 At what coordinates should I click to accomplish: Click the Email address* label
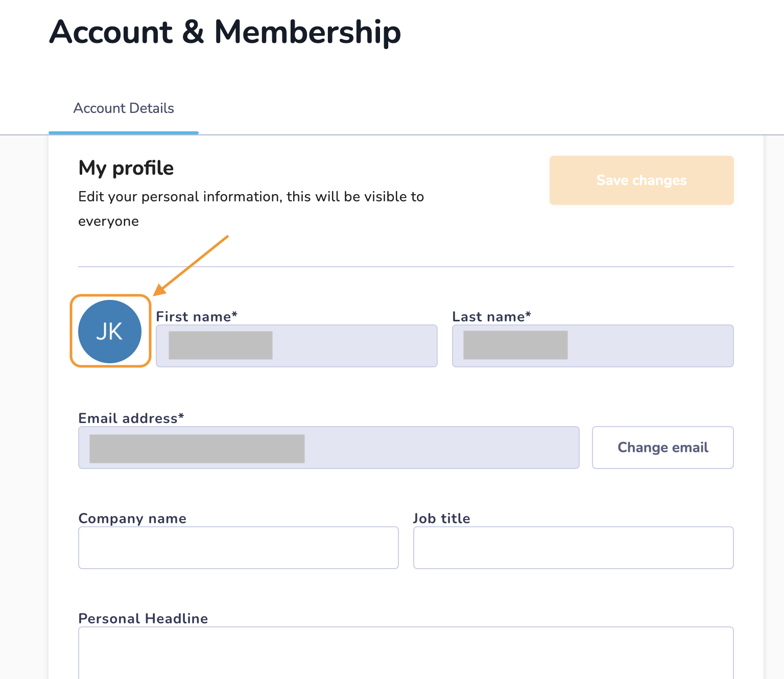tap(131, 418)
